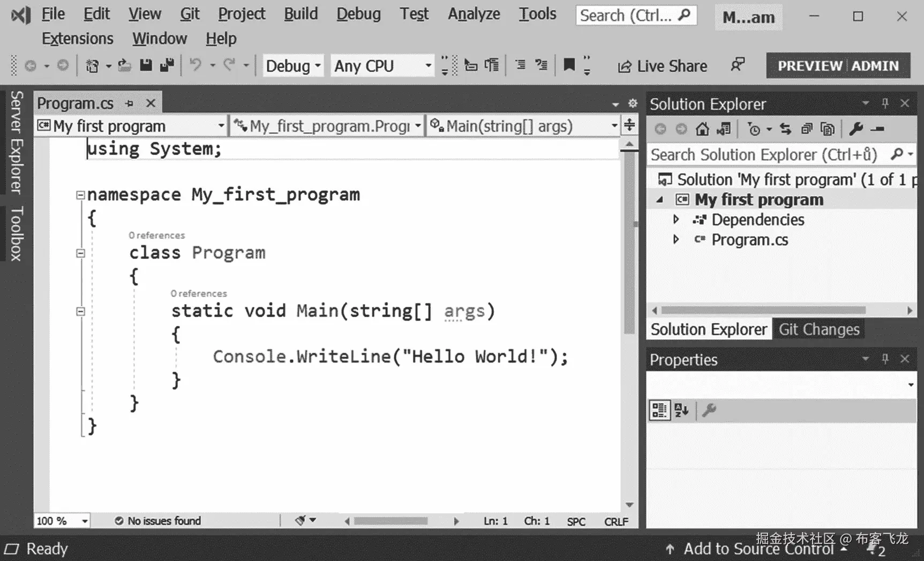Click the Save All icon
The height and width of the screenshot is (561, 924).
(167, 65)
